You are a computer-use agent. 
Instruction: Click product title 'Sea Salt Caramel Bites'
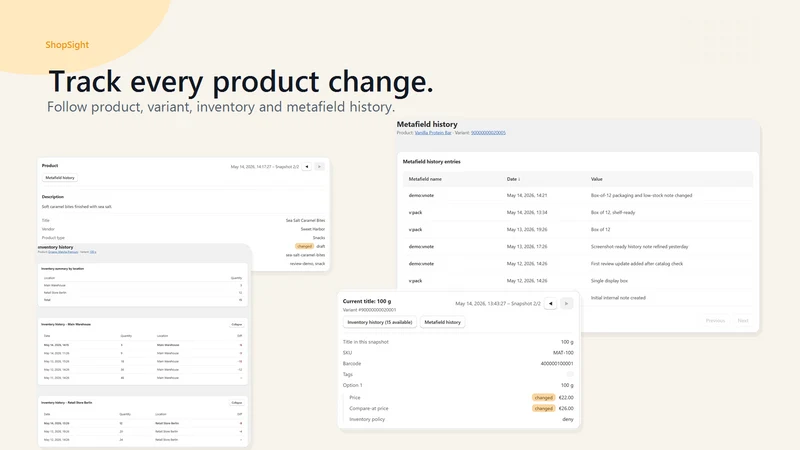click(x=305, y=220)
